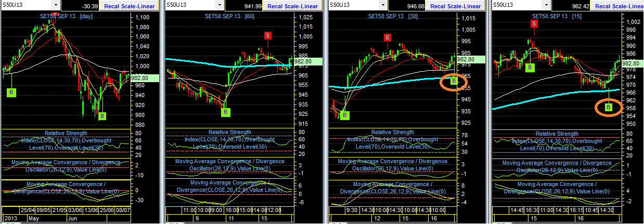Select the 946.66 value field on 30-minute chart

[407, 6]
